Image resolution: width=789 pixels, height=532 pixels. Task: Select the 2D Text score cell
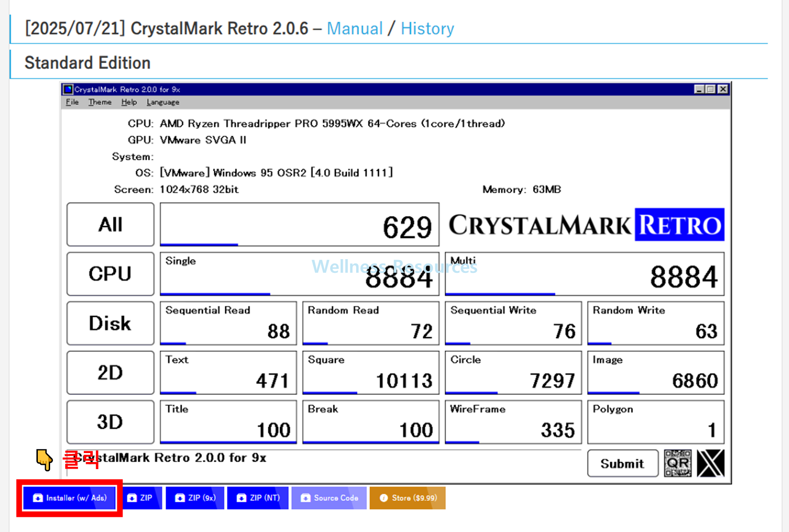pyautogui.click(x=228, y=373)
